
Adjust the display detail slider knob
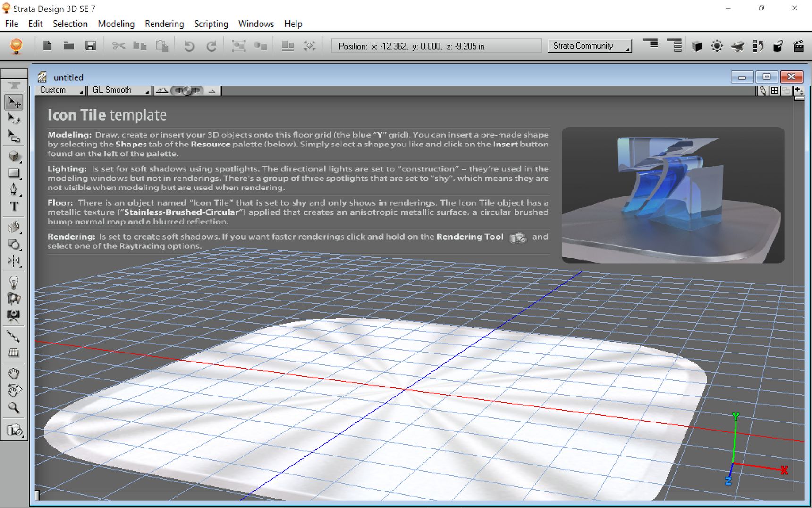[187, 90]
